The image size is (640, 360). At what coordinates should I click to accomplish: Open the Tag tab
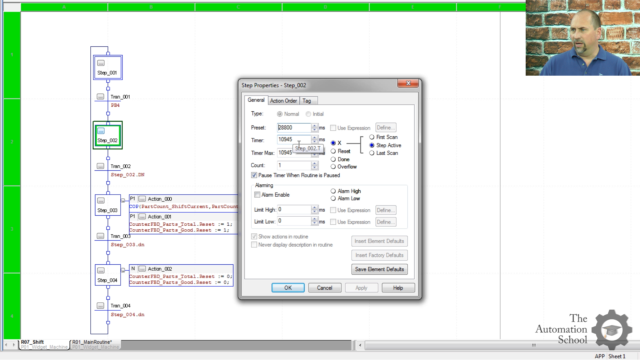coord(307,101)
